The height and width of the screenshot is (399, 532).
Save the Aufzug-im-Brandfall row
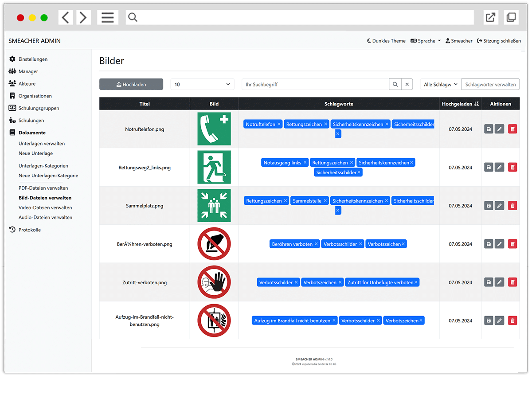489,321
